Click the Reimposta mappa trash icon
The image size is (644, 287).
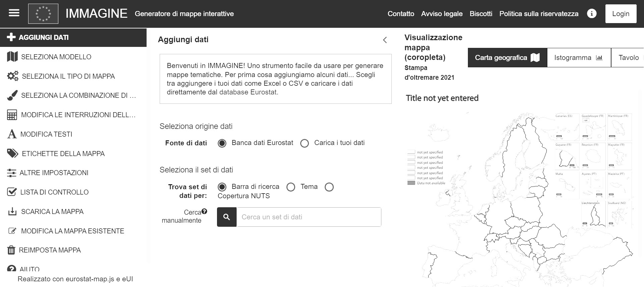[x=11, y=250]
